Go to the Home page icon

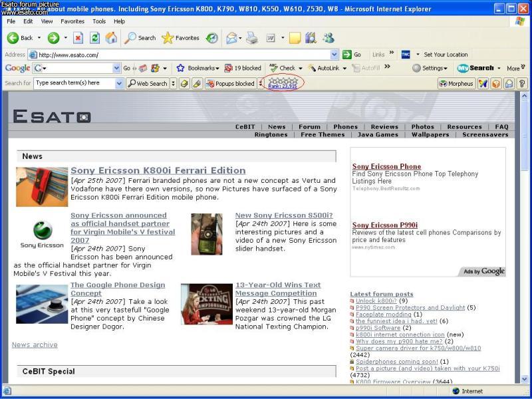(111, 38)
